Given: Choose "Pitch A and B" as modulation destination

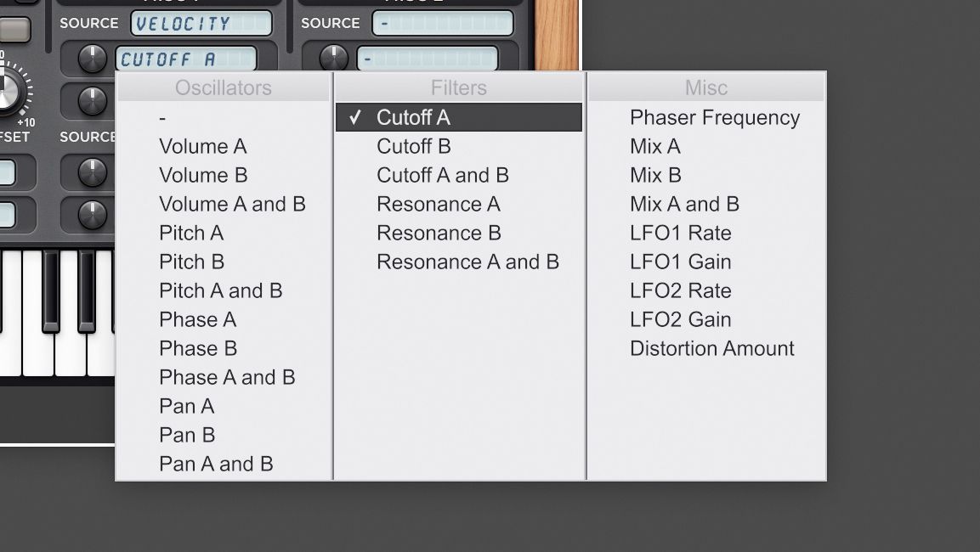Looking at the screenshot, I should coord(221,290).
